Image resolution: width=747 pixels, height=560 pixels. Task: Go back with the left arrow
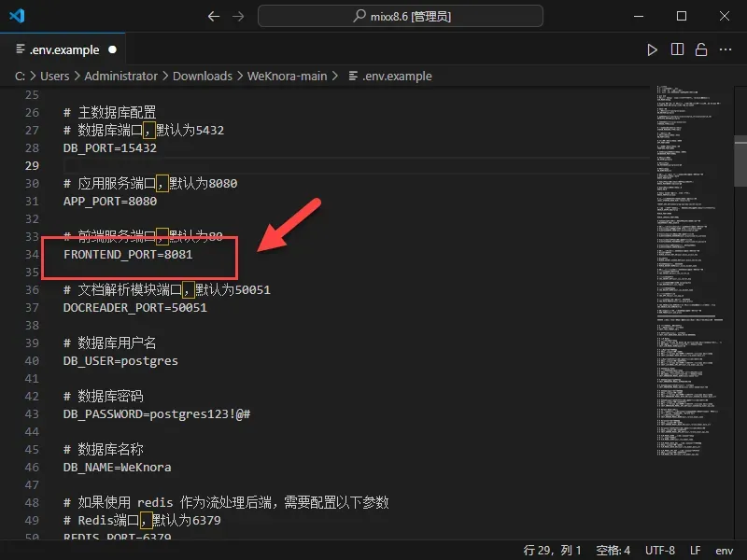(x=214, y=16)
